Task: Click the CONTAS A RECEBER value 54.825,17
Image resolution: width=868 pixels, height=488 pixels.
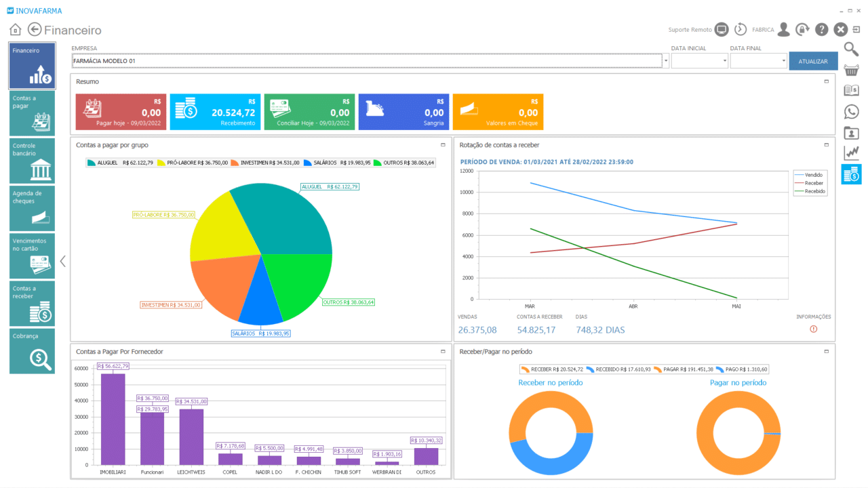Action: tap(536, 330)
